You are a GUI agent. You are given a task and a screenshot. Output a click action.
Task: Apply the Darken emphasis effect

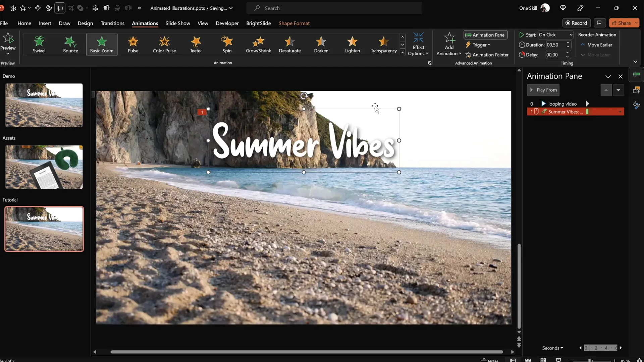coord(321,44)
